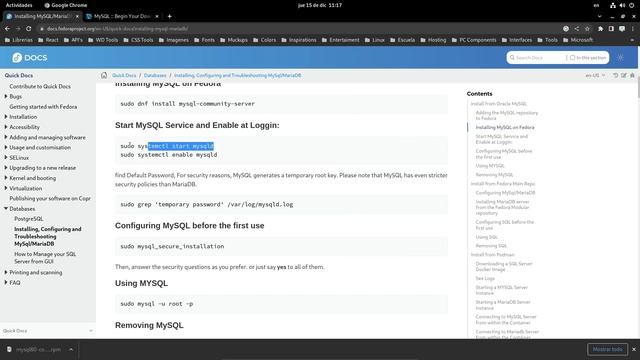
Task: Click the edit this page icon
Action: [x=624, y=75]
